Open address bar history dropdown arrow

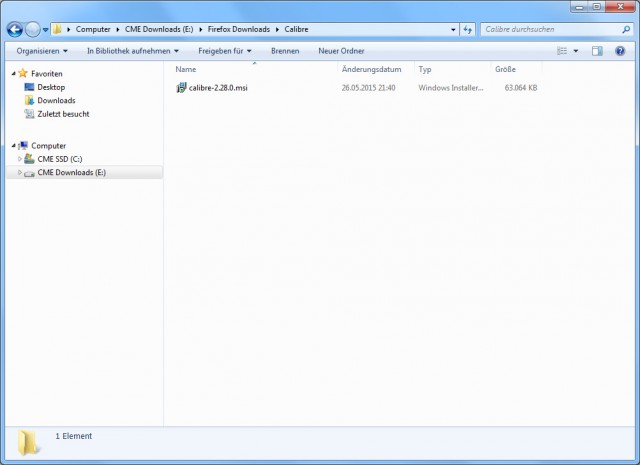click(x=453, y=29)
